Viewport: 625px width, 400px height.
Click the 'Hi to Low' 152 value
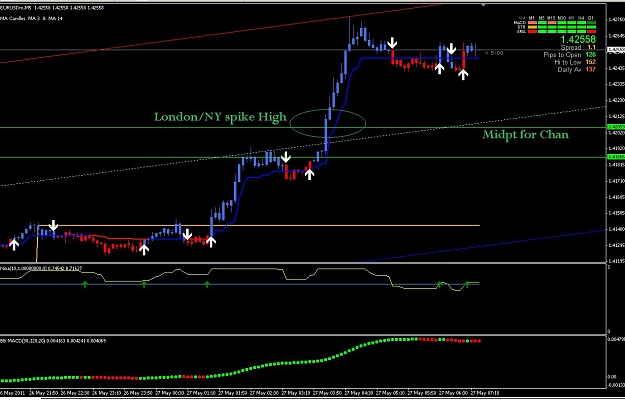click(x=591, y=62)
